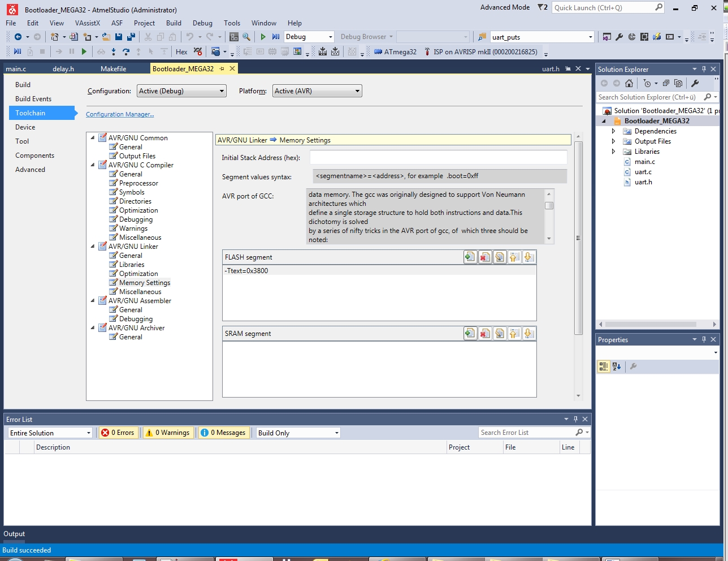Delete item from SRAM segment
The height and width of the screenshot is (561, 728).
pyautogui.click(x=485, y=334)
